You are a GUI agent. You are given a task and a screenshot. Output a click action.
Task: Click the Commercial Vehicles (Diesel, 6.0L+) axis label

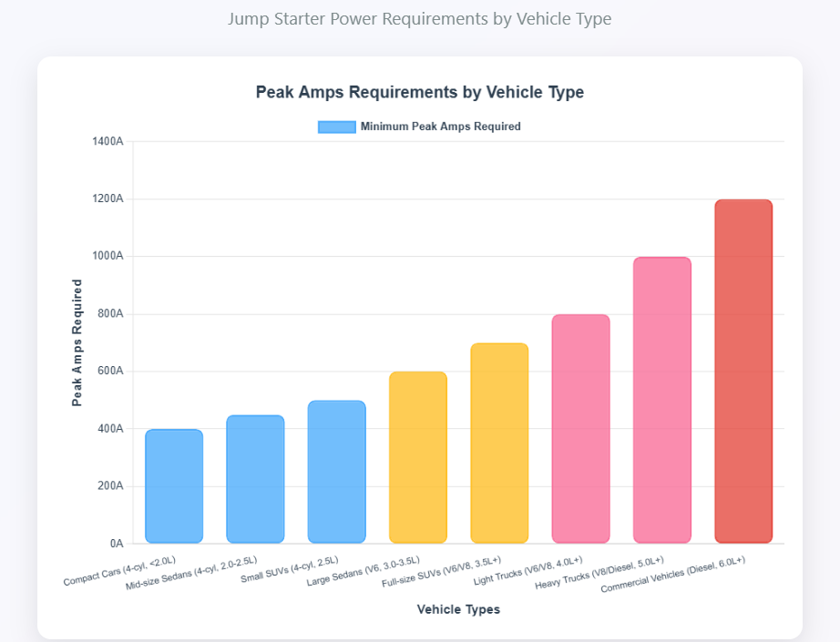point(674,576)
